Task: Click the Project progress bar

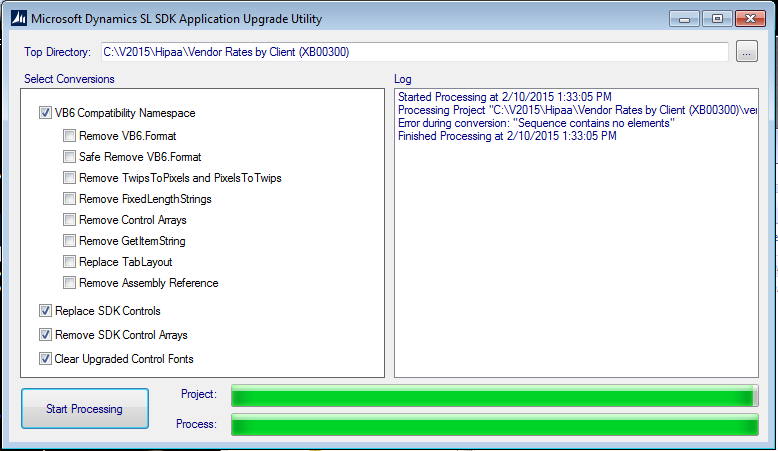Action: [x=495, y=395]
